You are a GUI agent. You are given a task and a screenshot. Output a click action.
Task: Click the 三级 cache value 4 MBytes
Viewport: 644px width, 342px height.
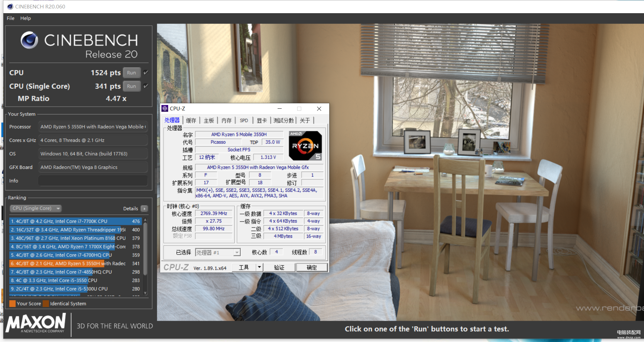[283, 236]
